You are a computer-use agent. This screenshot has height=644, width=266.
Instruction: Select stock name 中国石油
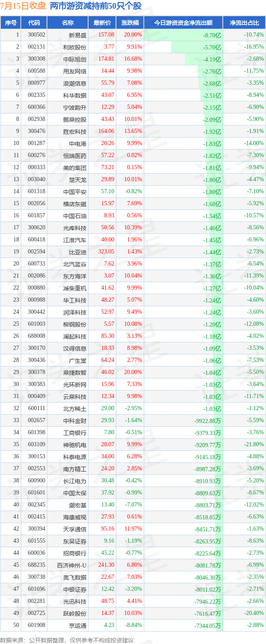tap(75, 216)
